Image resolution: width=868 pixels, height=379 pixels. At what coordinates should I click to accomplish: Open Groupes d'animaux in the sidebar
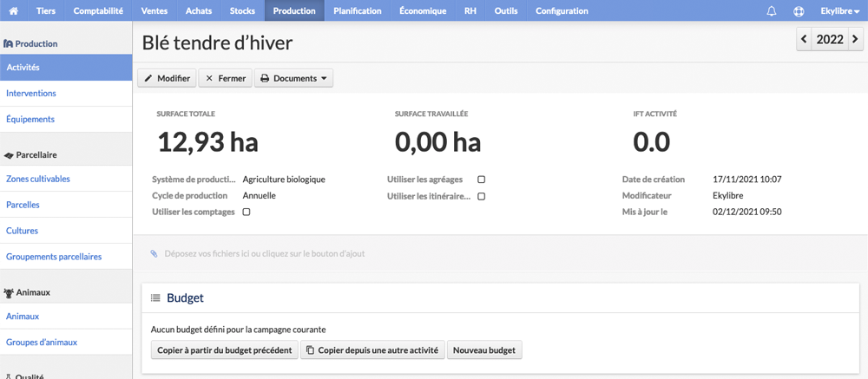coord(66,343)
